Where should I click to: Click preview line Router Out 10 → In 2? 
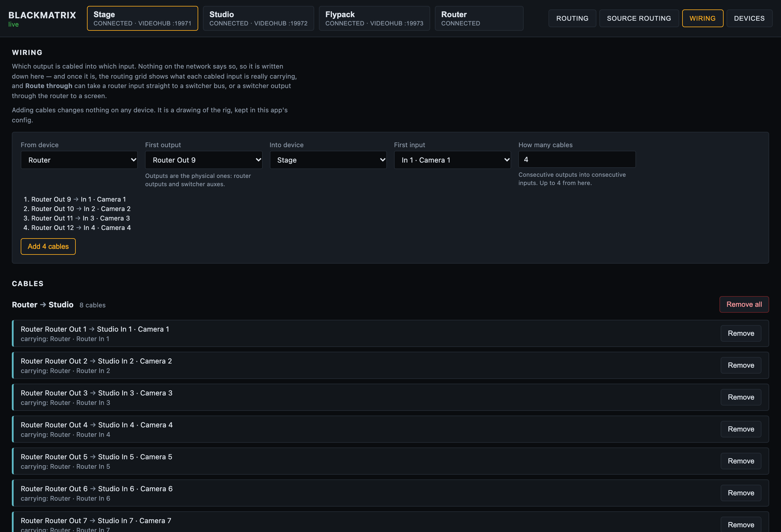tap(81, 208)
